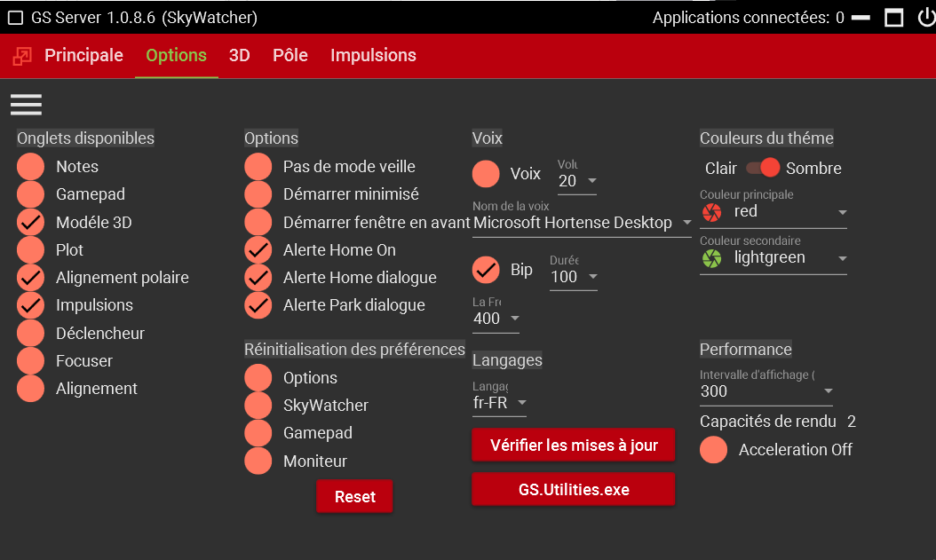Click the square icon beside GS Server title
Screen dimensions: 936x560
pyautogui.click(x=15, y=18)
